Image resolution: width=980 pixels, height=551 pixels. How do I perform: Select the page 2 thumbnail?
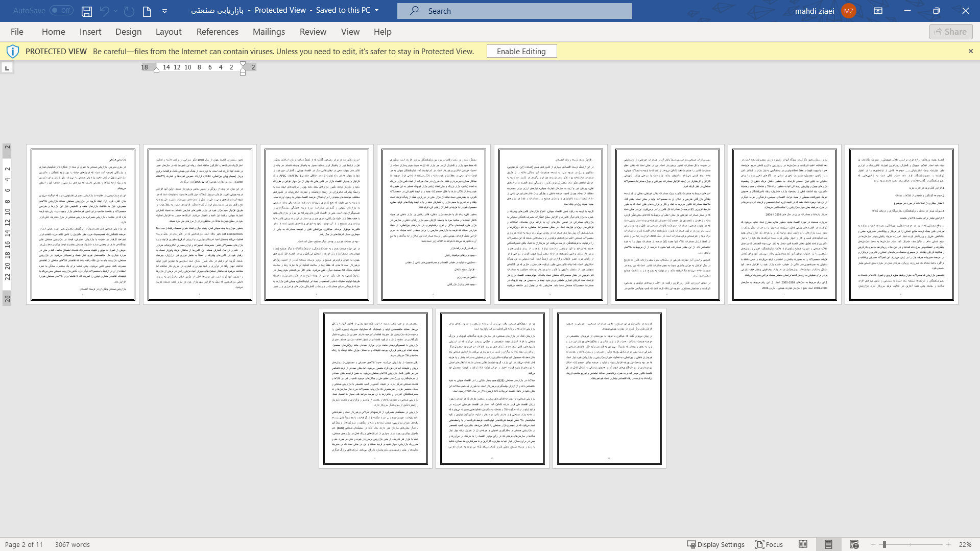click(200, 225)
